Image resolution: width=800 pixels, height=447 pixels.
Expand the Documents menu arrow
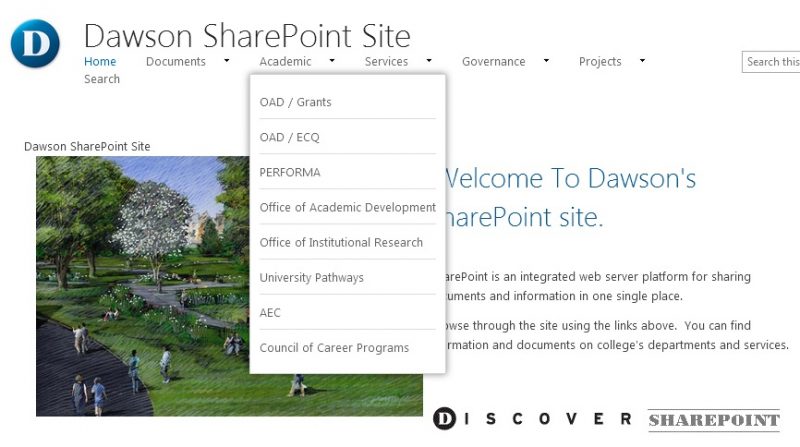click(x=227, y=60)
